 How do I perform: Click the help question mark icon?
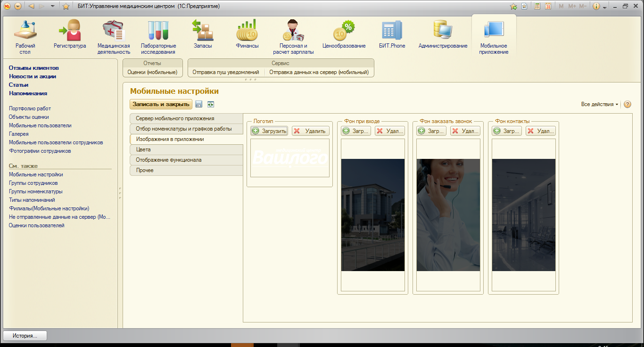627,104
